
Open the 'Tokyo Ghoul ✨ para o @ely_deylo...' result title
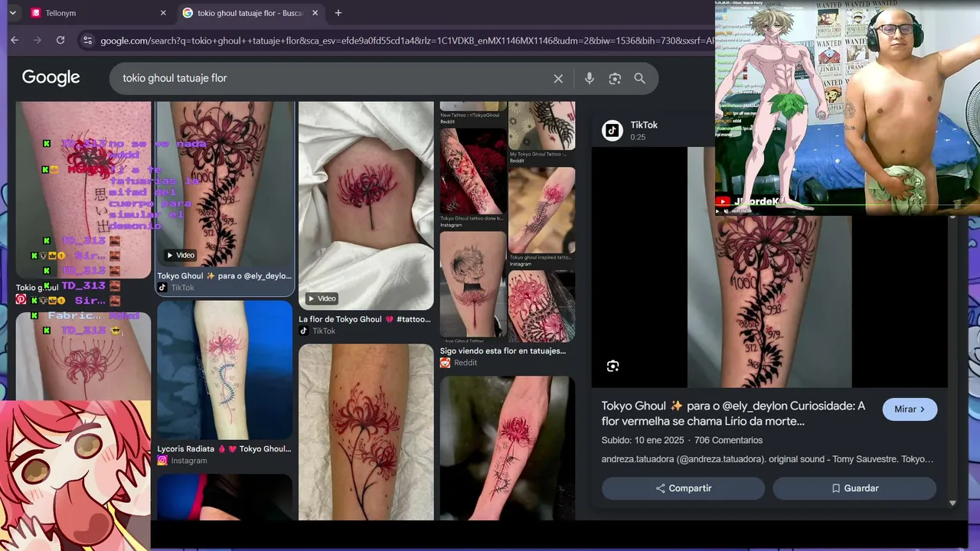(225, 275)
